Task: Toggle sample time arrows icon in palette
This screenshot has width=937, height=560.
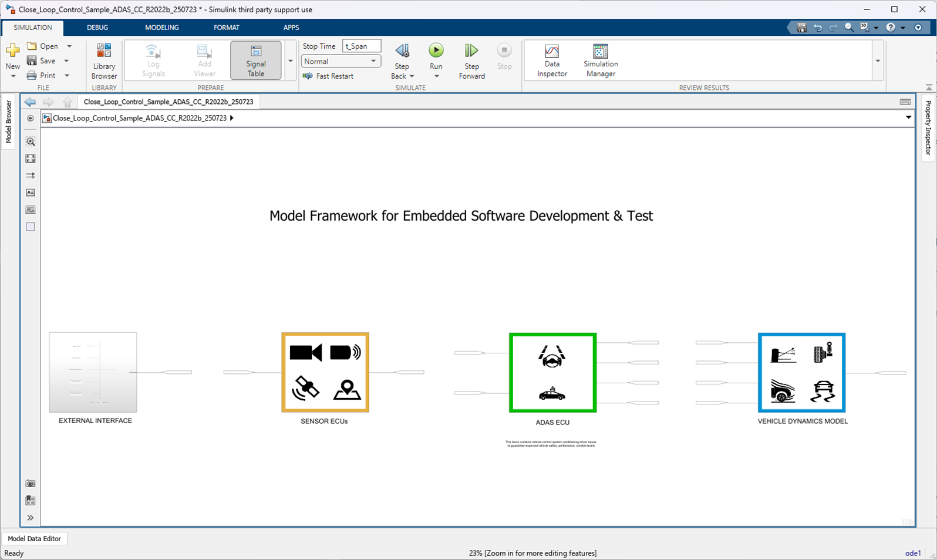Action: click(x=31, y=176)
